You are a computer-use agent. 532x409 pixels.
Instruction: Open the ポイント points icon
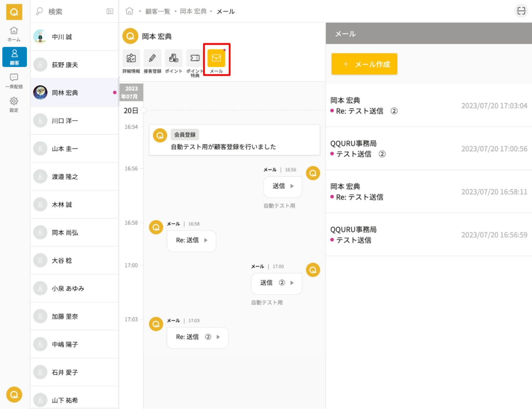173,58
